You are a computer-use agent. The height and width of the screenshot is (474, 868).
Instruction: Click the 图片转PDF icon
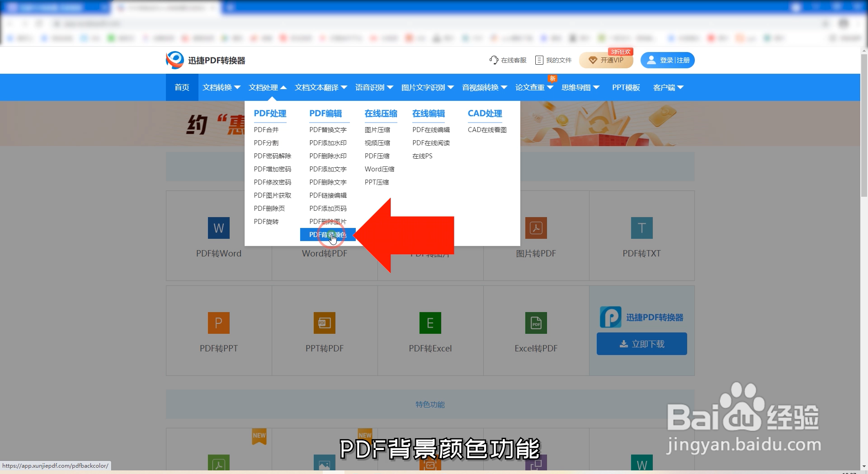click(x=536, y=228)
